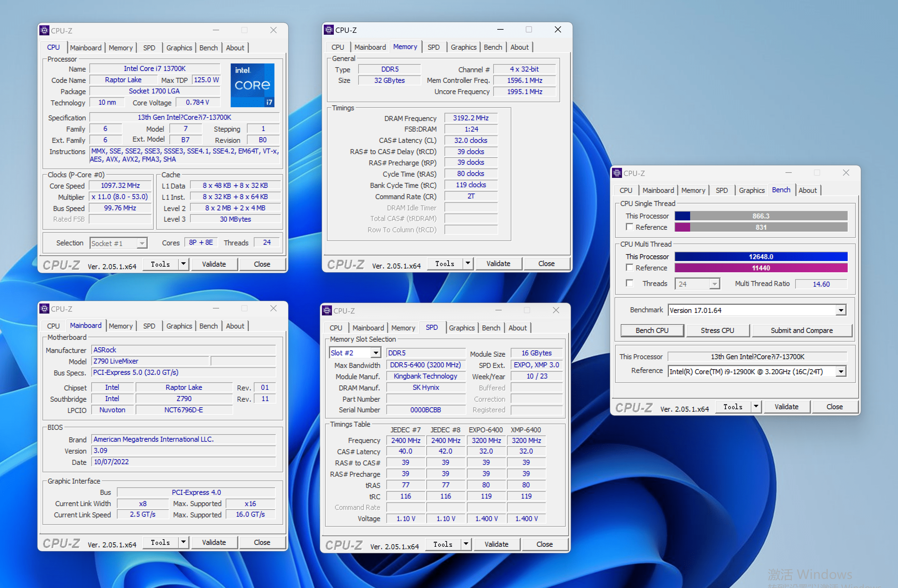
Task: Expand Tools dropdown arrow in SPD window
Action: [466, 544]
